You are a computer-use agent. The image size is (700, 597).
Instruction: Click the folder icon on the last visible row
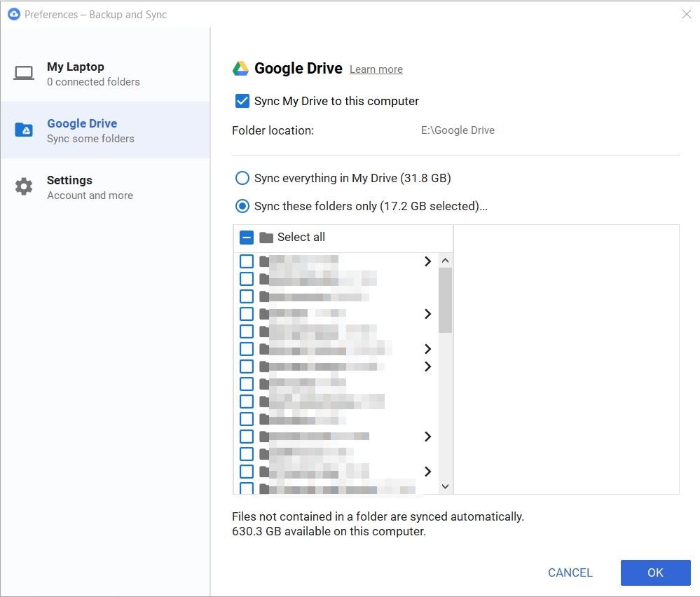[x=265, y=486]
